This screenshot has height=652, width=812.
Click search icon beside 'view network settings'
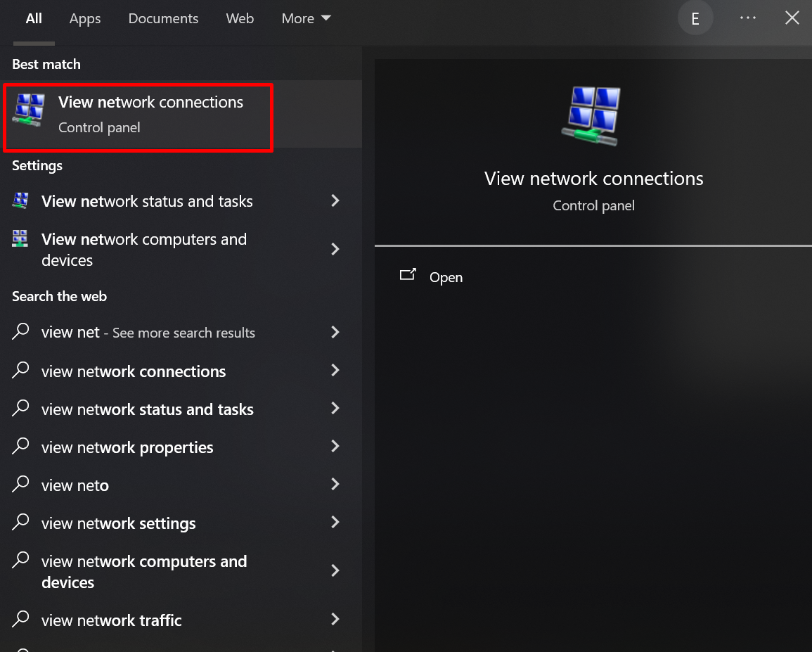[20, 521]
